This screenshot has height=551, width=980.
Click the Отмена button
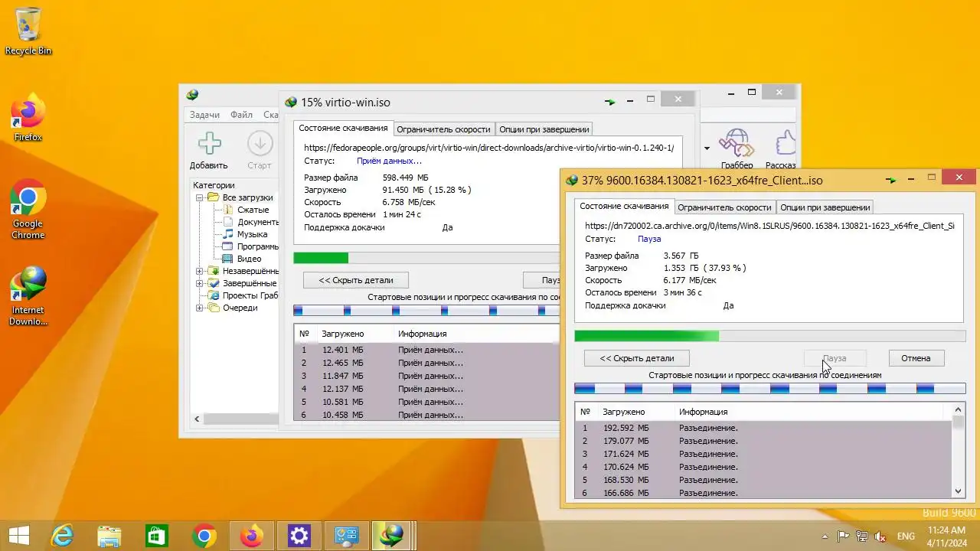(x=916, y=358)
